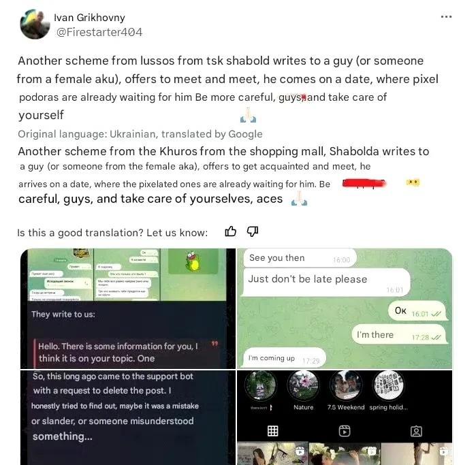Viewport: 476px width, 465px height.
Task: Open the three-dot more options menu
Action: point(446,17)
